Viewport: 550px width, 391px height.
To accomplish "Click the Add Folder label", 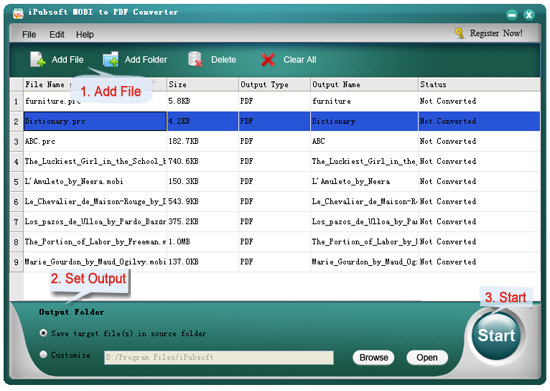I will click(146, 60).
